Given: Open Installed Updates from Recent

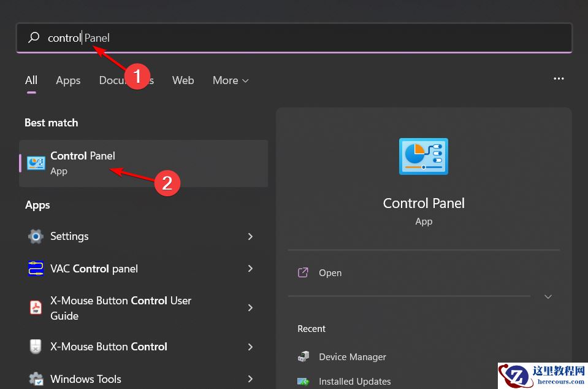Looking at the screenshot, I should point(356,381).
